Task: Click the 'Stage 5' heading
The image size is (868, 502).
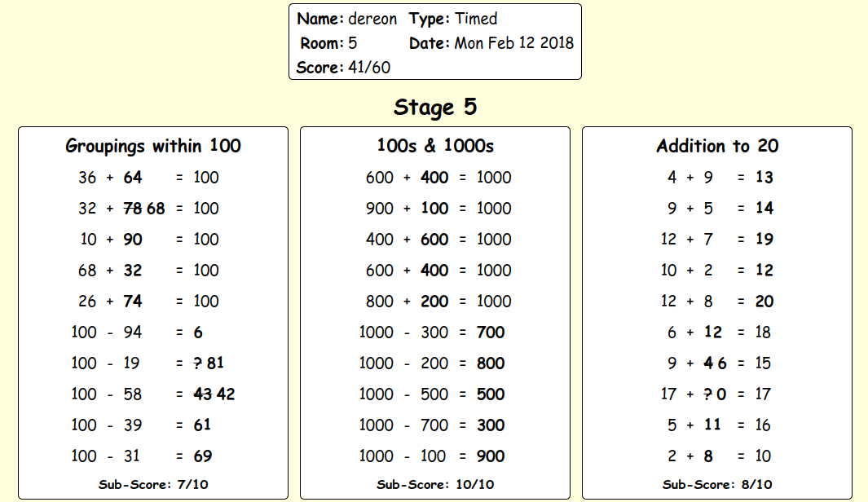Action: (x=435, y=107)
